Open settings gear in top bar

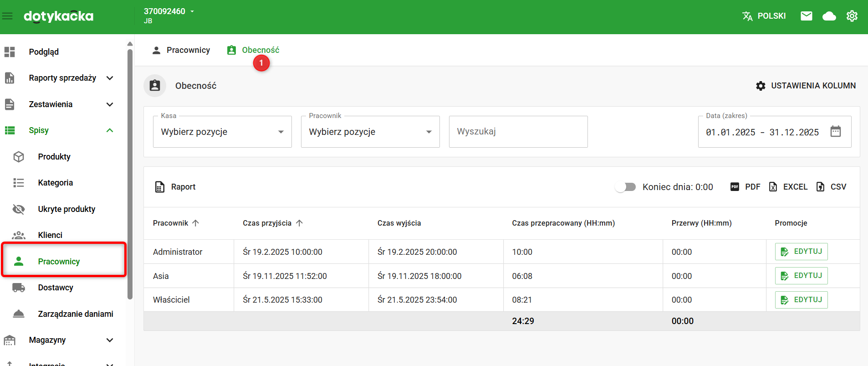point(852,16)
